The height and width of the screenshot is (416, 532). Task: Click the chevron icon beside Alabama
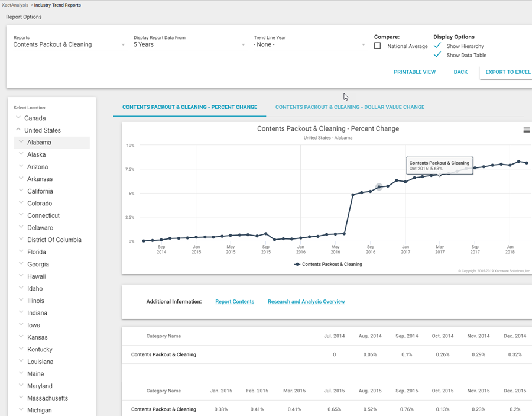click(x=21, y=142)
